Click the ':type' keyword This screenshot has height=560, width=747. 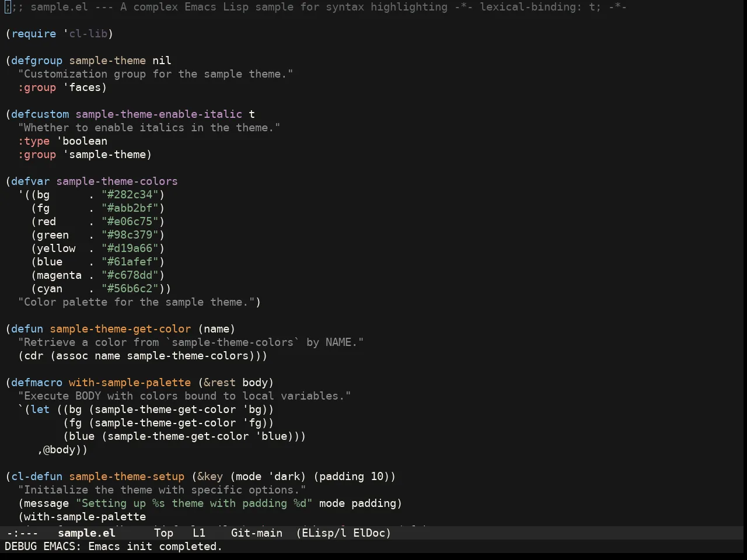[x=34, y=141]
